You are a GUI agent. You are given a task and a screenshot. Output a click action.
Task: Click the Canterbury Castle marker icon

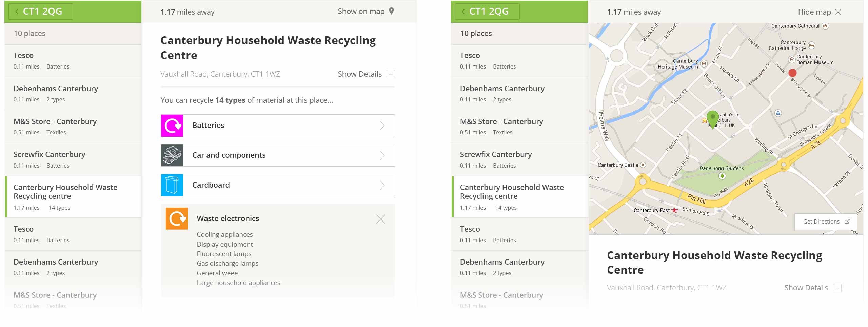[x=643, y=165]
